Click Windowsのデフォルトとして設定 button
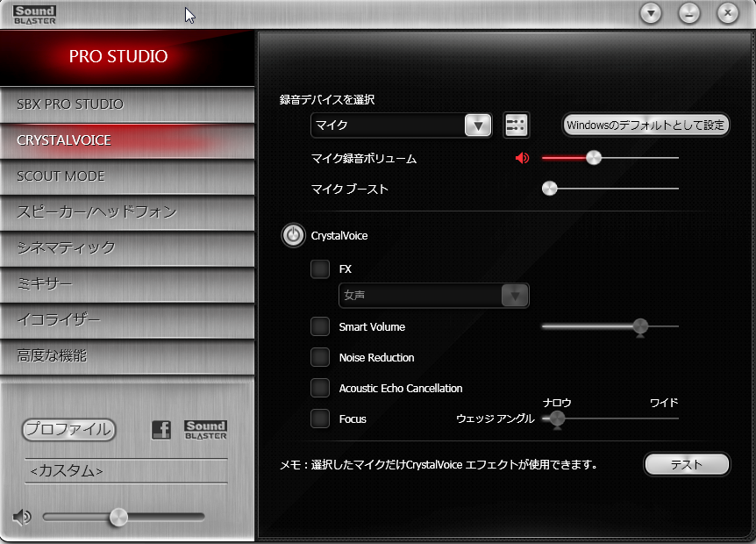This screenshot has height=544, width=756. (x=645, y=125)
